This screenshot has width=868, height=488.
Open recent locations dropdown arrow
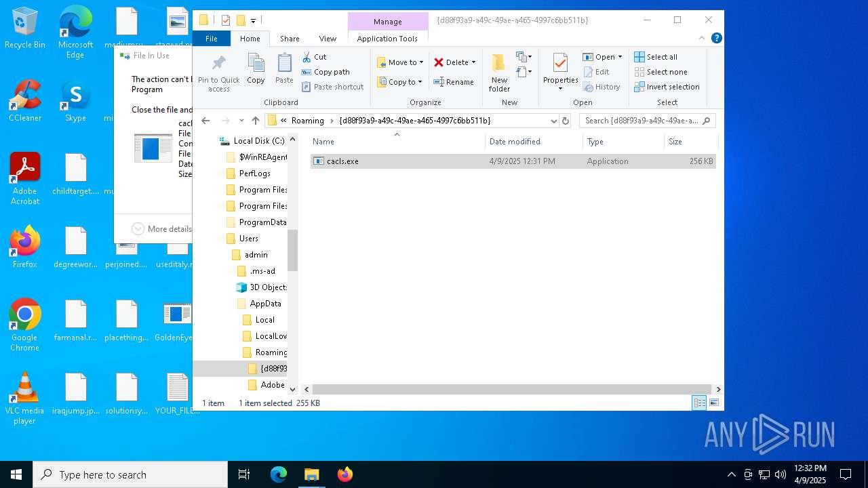[x=241, y=121]
